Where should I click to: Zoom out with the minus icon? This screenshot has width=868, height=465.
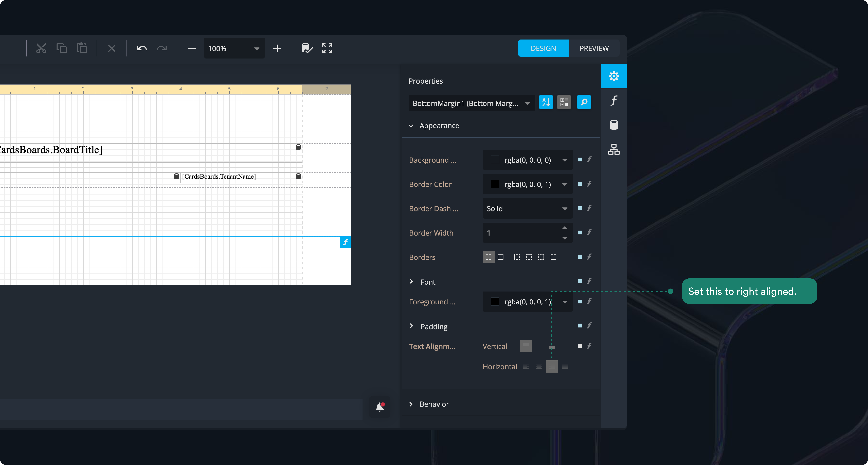tap(192, 49)
